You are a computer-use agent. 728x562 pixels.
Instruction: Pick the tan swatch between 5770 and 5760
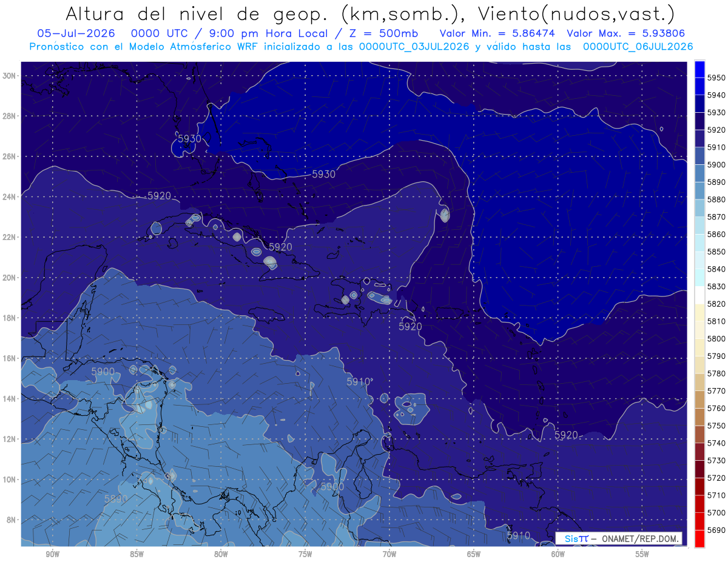(x=699, y=400)
